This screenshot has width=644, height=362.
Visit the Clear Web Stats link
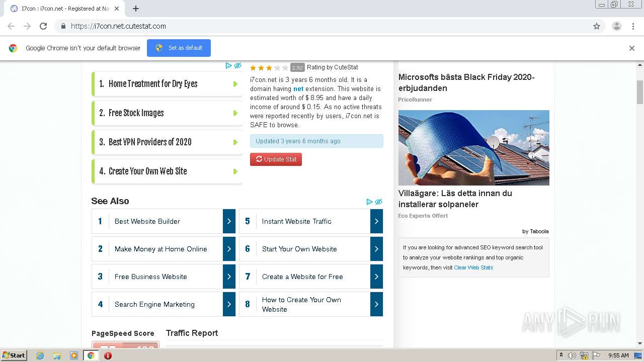point(473,267)
